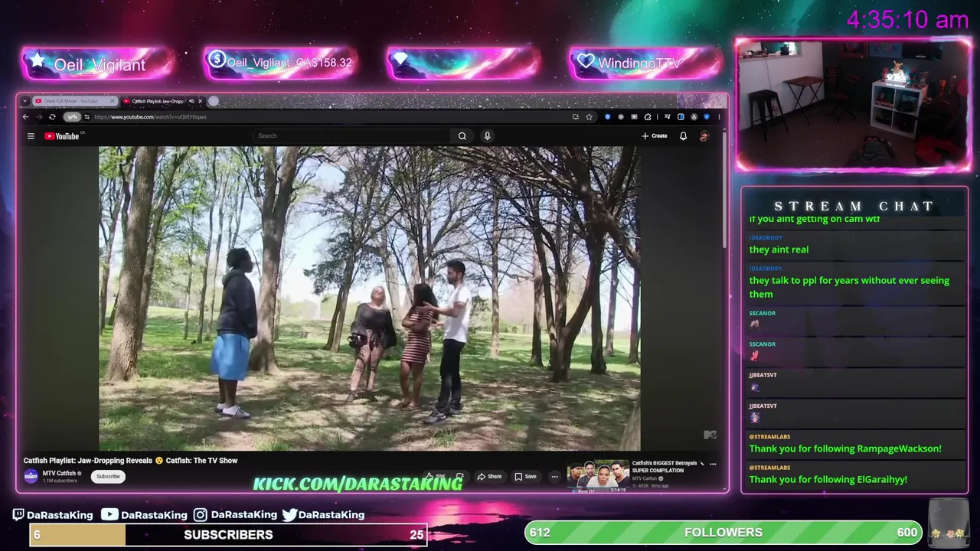The width and height of the screenshot is (980, 551).
Task: Click the Twitch DaRastaKing social label
Action: click(x=53, y=515)
